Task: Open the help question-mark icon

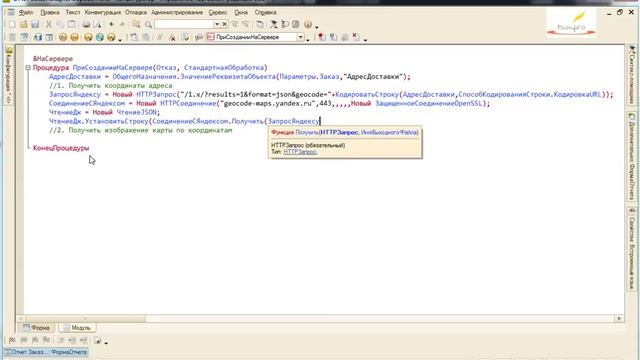Action: (x=285, y=24)
